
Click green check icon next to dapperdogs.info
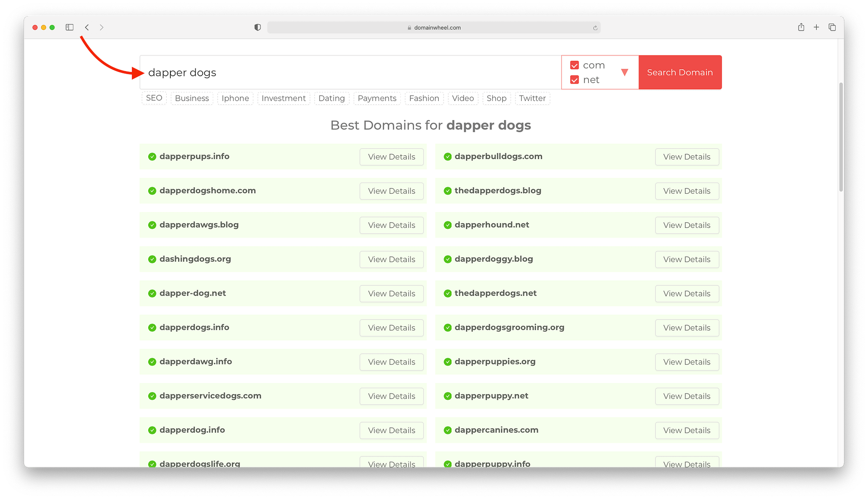(x=152, y=328)
